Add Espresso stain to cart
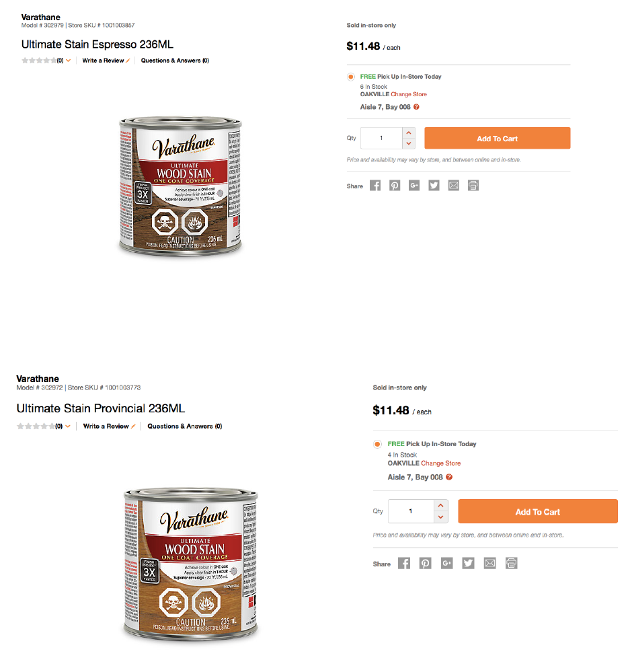The width and height of the screenshot is (630, 672). (498, 139)
